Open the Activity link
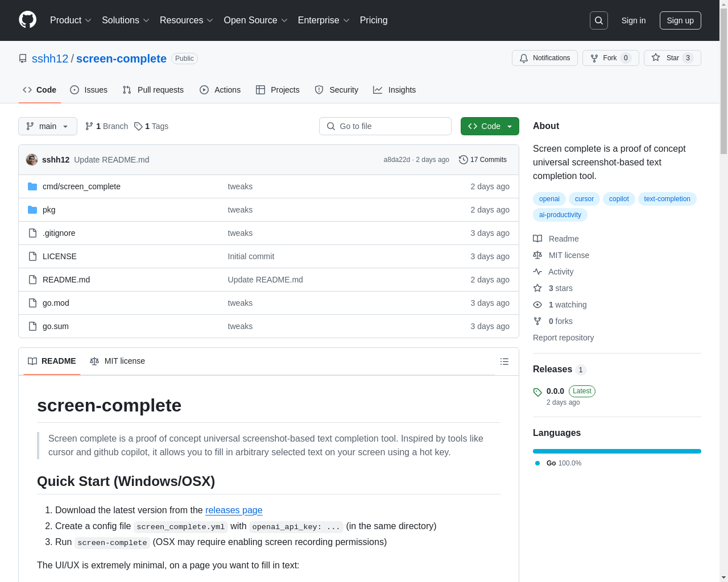The width and height of the screenshot is (728, 582). coord(553,272)
